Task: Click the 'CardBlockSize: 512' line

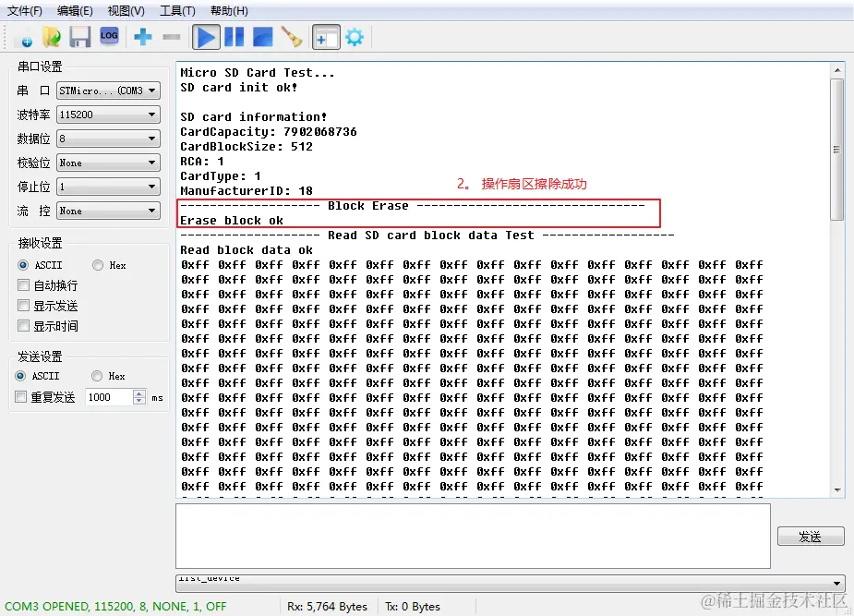Action: [x=247, y=147]
